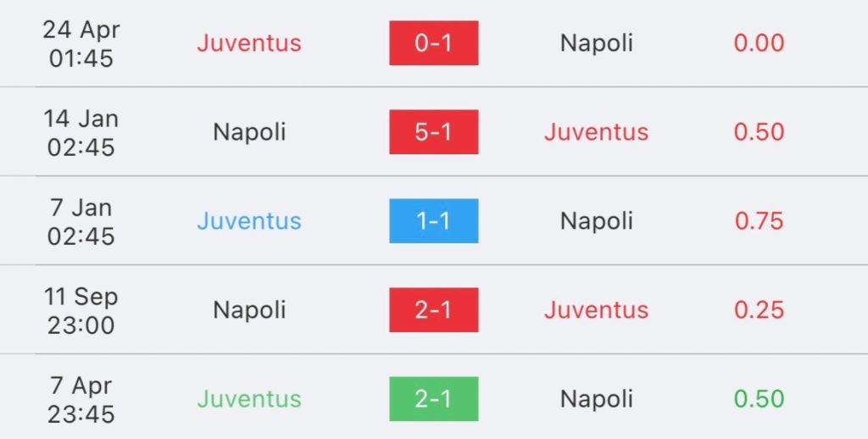
Task: Select the blue 1-1 draw score badge
Action: (x=434, y=221)
